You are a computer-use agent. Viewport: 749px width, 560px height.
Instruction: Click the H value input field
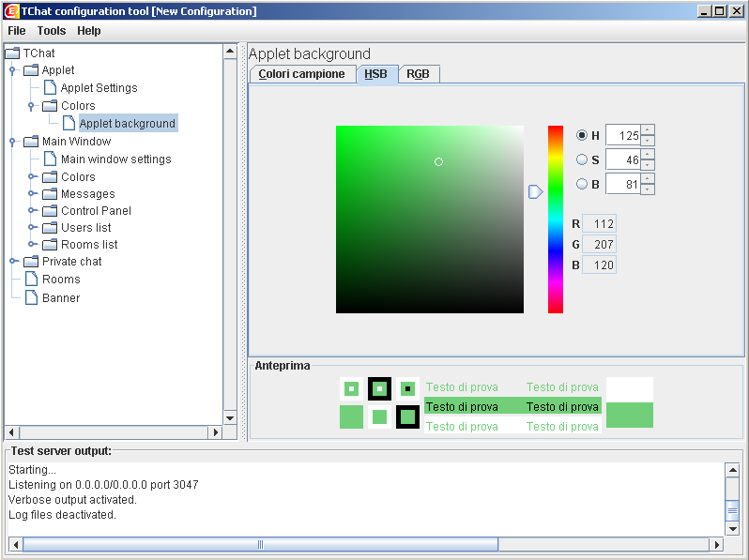coord(623,135)
